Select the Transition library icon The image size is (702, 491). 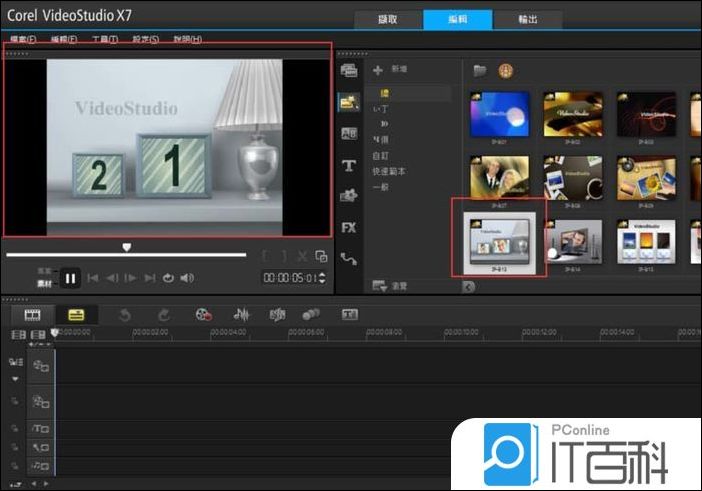(349, 133)
